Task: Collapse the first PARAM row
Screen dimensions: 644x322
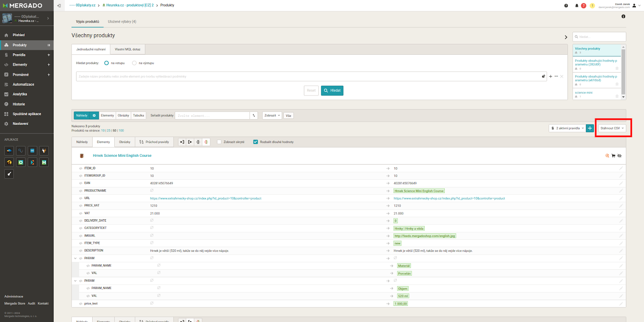Action: (x=75, y=258)
